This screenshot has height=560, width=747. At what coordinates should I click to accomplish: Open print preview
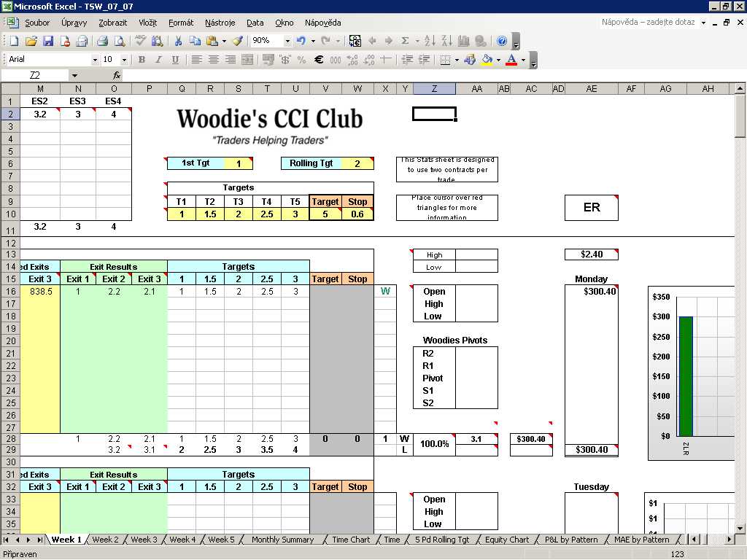(119, 41)
